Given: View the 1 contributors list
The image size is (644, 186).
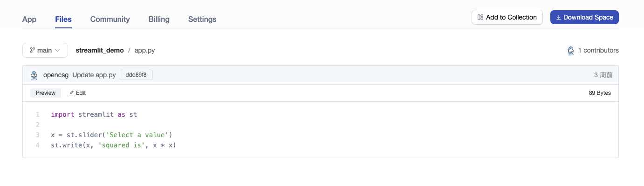Looking at the screenshot, I should [x=598, y=50].
